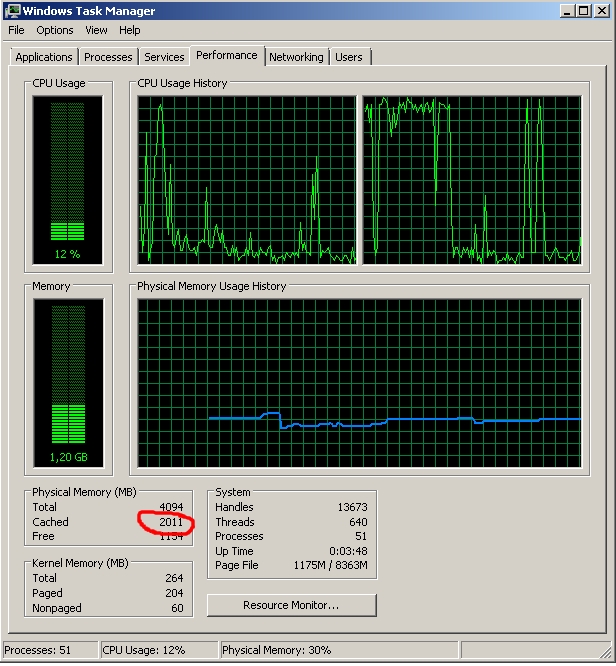Click the status bar CPU Usage: 12% entry
Screen dimensions: 616x666
159,650
